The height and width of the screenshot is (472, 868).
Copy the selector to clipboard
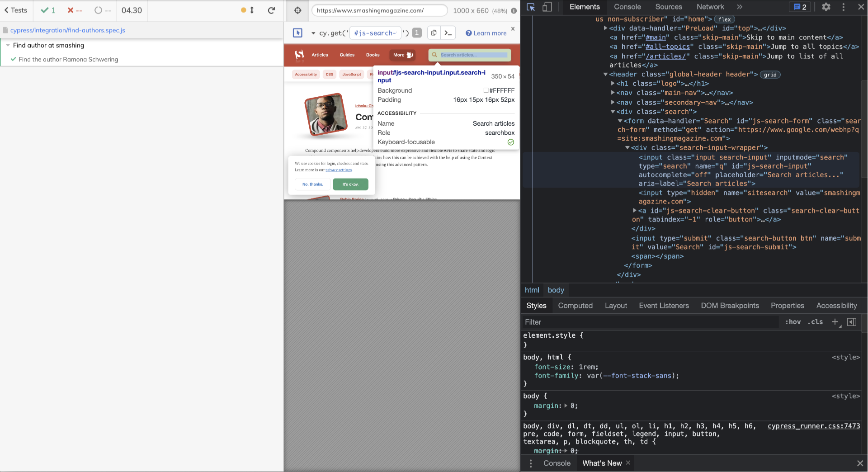[x=433, y=33]
